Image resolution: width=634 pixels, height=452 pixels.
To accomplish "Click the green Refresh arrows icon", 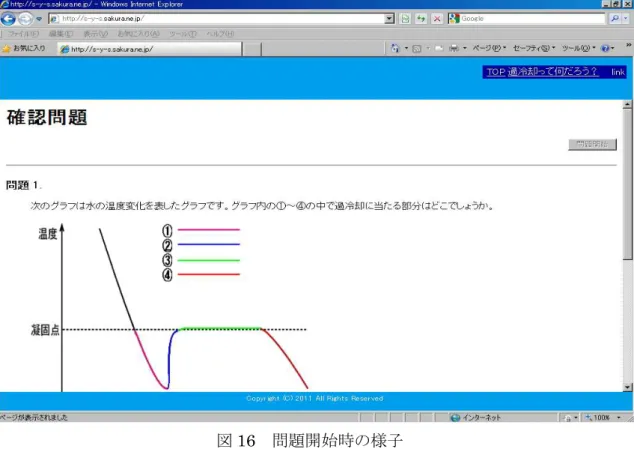I will (421, 19).
